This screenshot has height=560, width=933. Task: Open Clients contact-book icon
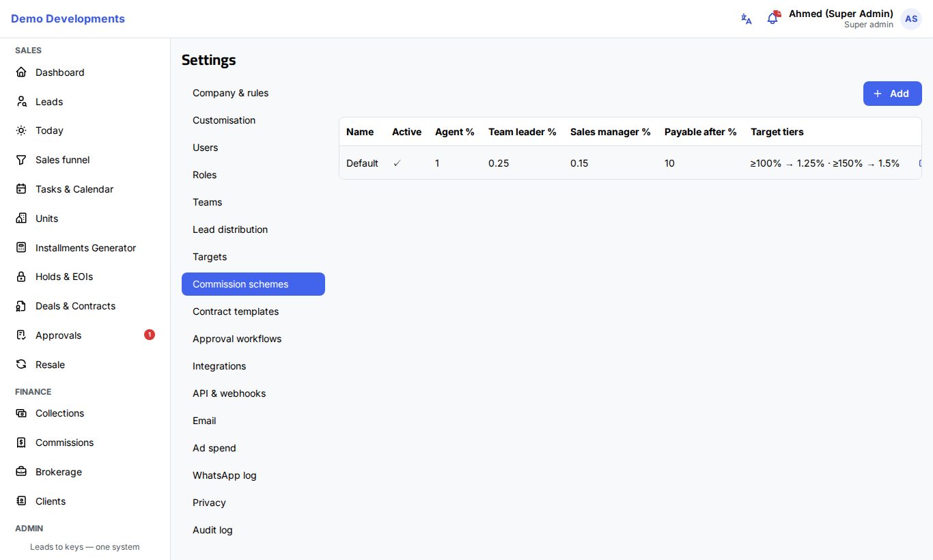21,501
